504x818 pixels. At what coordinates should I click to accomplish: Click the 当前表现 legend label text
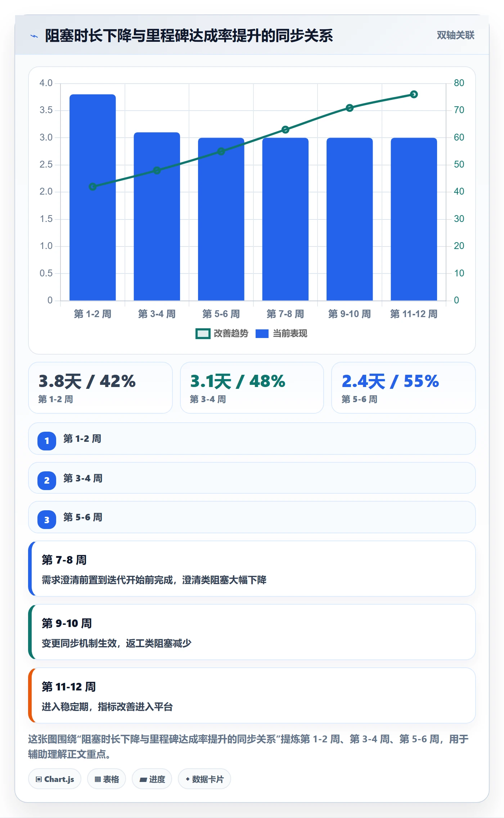pos(290,334)
